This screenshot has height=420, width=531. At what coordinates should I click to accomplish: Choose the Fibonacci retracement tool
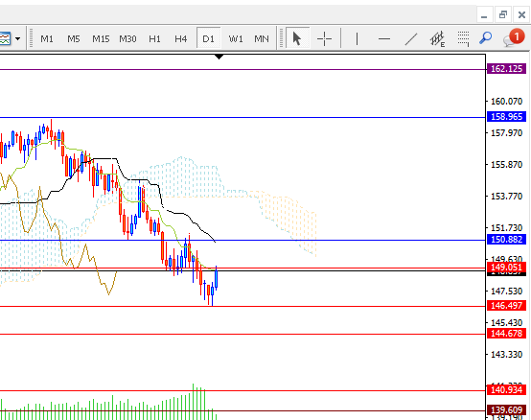(463, 38)
